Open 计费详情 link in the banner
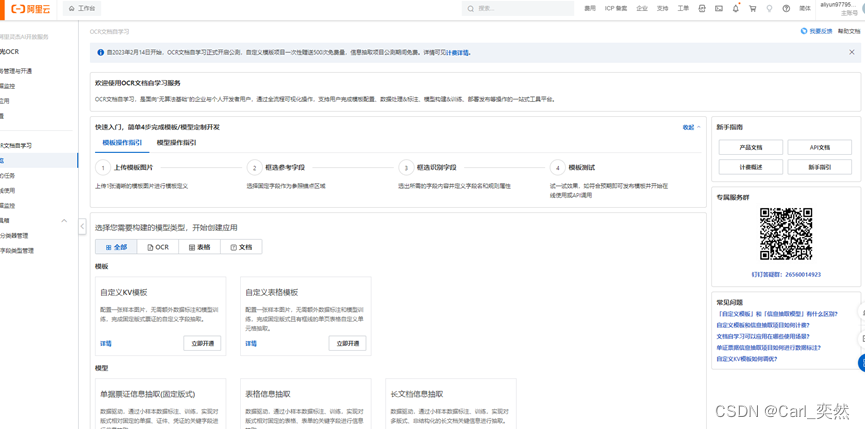Viewport: 865px width, 429px height. pyautogui.click(x=457, y=53)
